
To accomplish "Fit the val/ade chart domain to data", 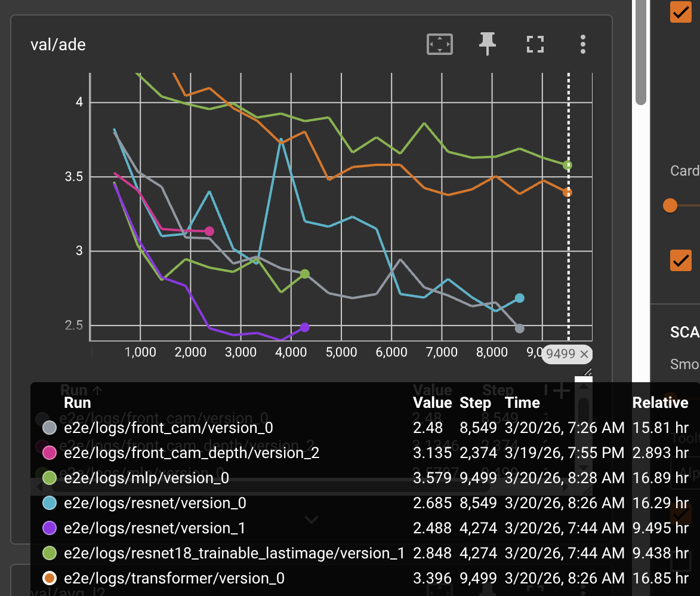I will click(x=439, y=44).
